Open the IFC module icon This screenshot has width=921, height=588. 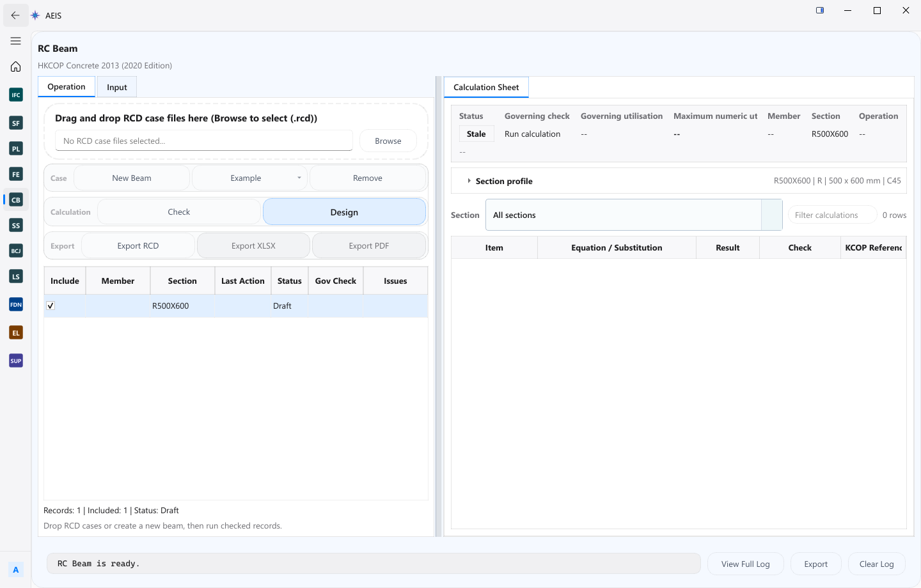pos(16,95)
